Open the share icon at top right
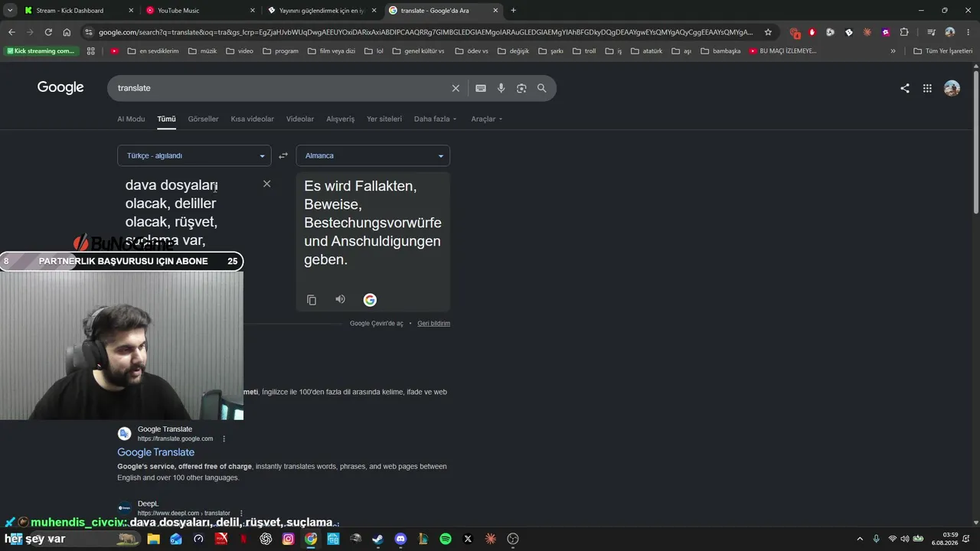Image resolution: width=980 pixels, height=551 pixels. point(905,88)
